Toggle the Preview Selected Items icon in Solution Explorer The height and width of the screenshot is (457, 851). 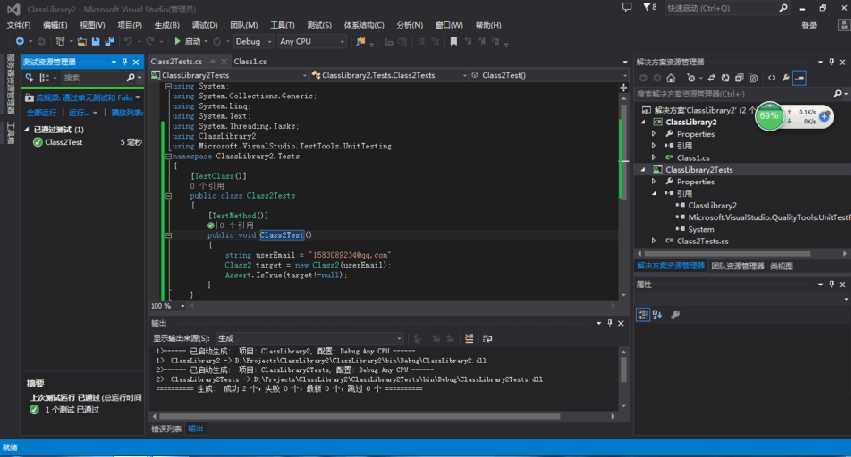click(799, 78)
